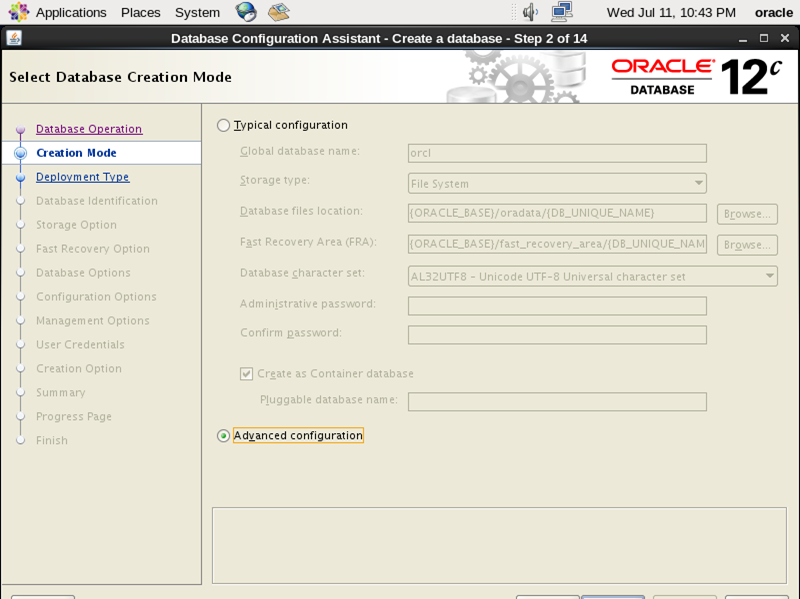Screen dimensions: 800x599
Task: Close the Database Configuration Assistant window
Action: [785, 38]
